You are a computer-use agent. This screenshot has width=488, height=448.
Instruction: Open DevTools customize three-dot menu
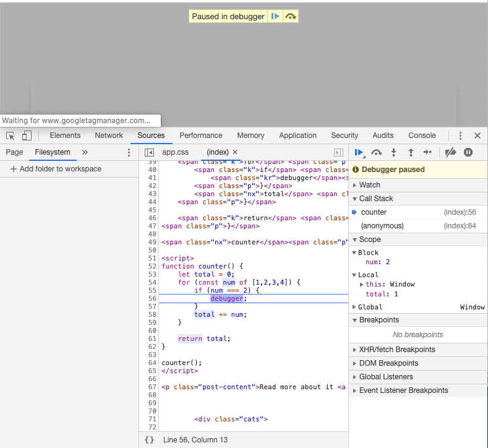click(460, 136)
